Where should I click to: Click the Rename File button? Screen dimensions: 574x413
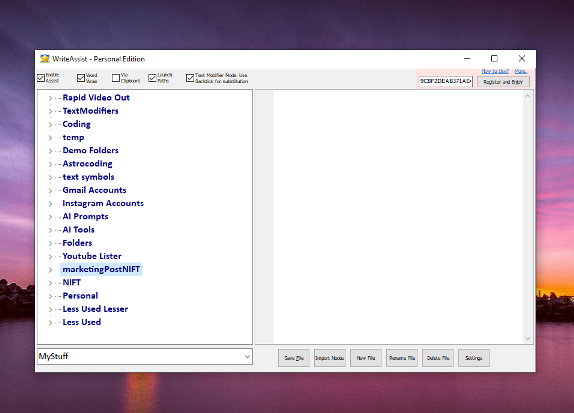[402, 358]
